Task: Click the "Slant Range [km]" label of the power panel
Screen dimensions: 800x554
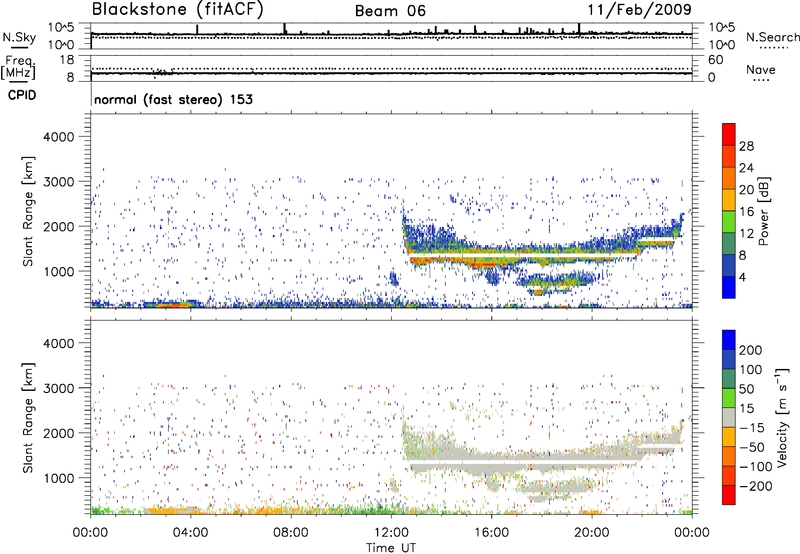Action: (x=28, y=211)
